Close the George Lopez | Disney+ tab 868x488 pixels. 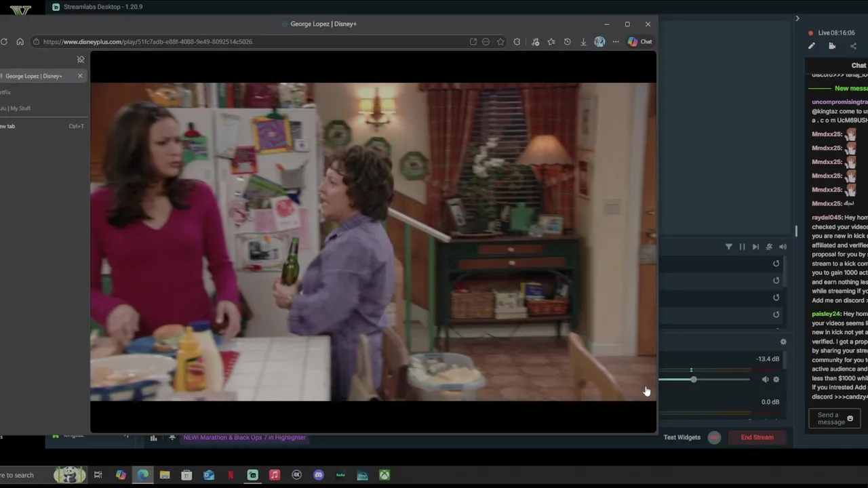(80, 76)
